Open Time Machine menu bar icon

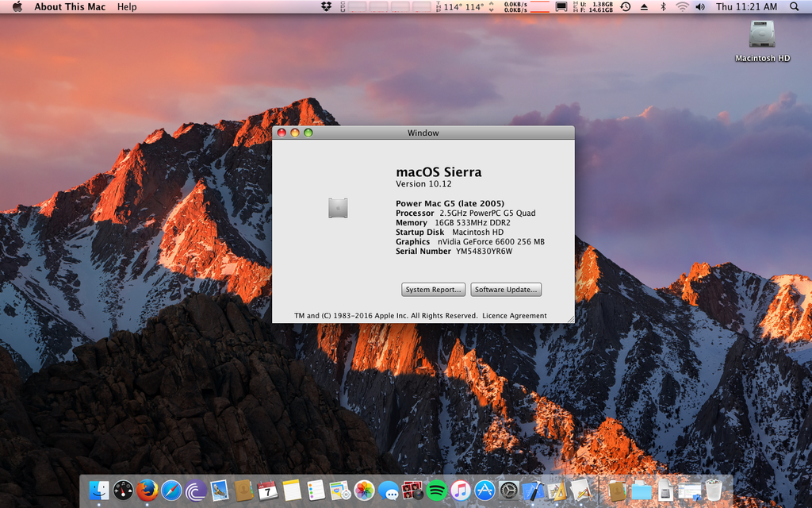click(x=626, y=6)
